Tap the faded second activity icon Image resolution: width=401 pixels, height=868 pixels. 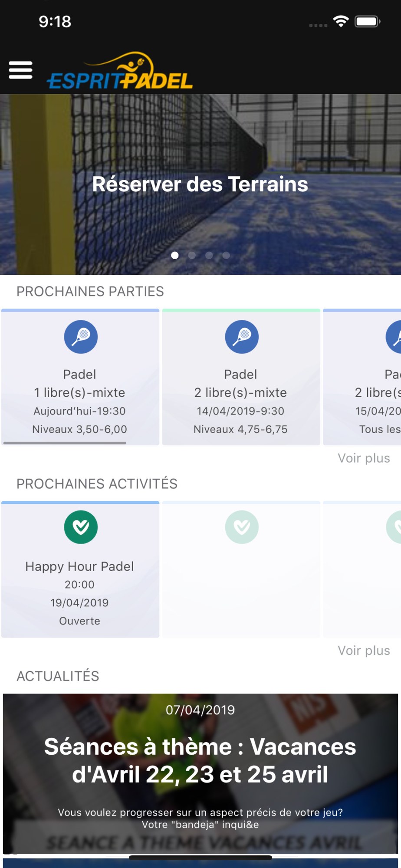(x=242, y=527)
